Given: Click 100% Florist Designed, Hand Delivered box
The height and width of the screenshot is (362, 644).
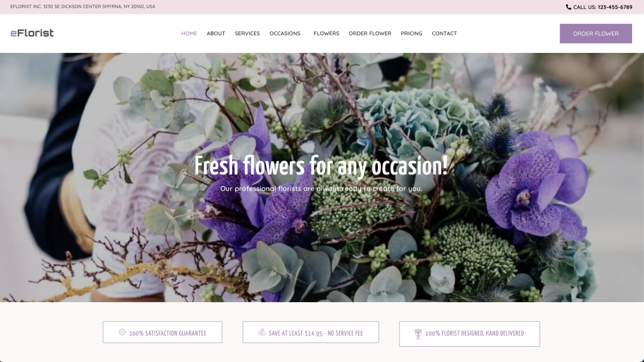Looking at the screenshot, I should point(469,334).
